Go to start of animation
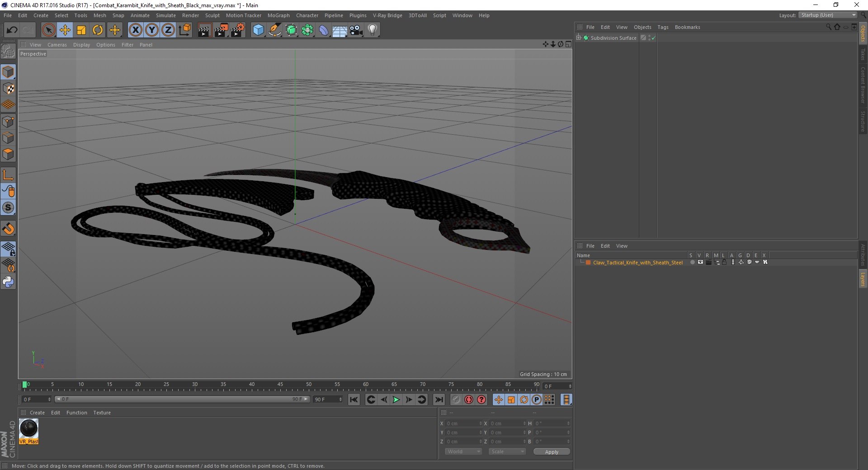868x470 pixels. pyautogui.click(x=354, y=399)
